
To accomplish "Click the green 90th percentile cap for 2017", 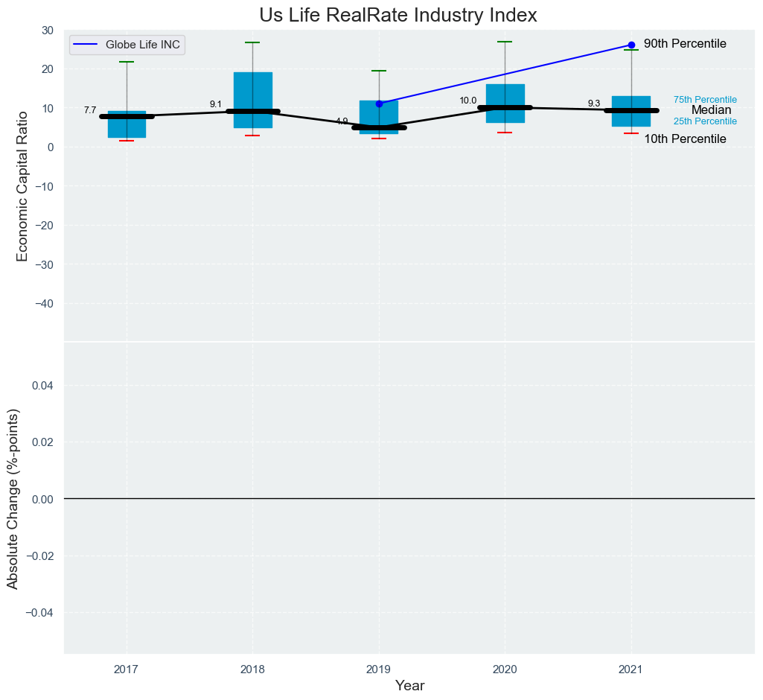I will coord(127,62).
